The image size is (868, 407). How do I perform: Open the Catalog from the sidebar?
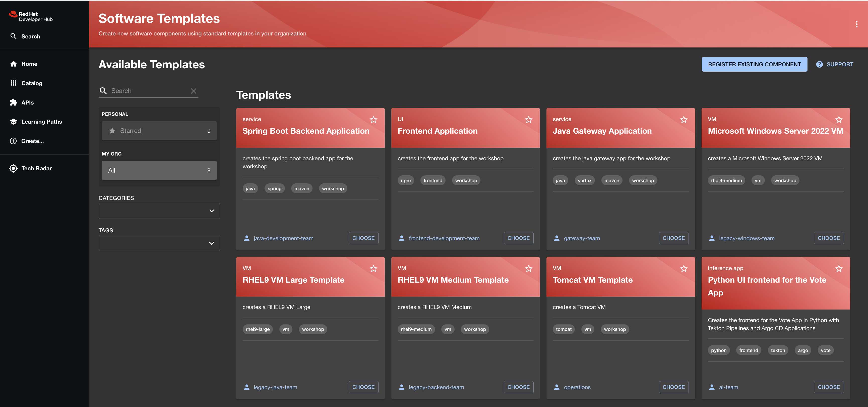point(32,83)
